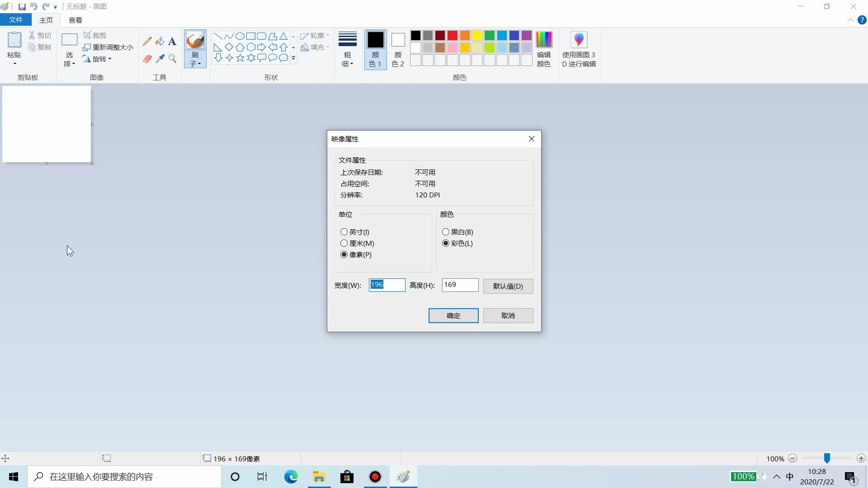Open the File (文件) menu
868x488 pixels.
point(16,20)
